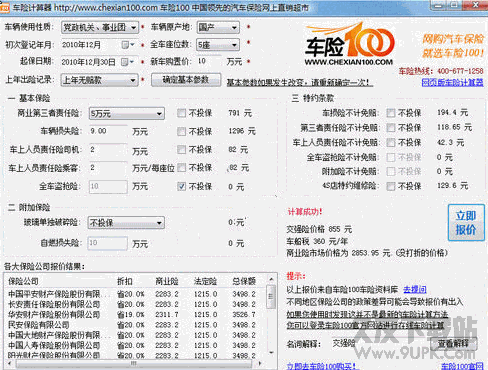488x370 pixels.
Task: Click 计算成功! status text
Action: (305, 212)
